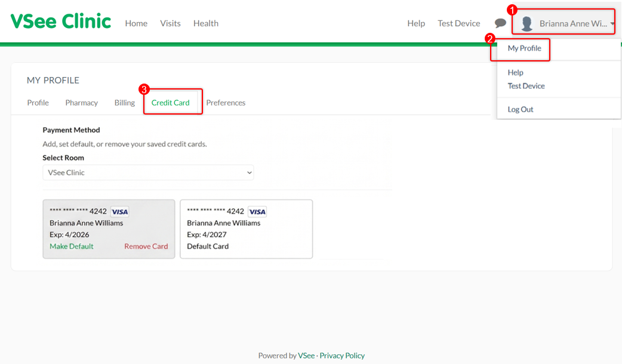622x364 pixels.
Task: Open the Privacy Policy link
Action: click(342, 356)
